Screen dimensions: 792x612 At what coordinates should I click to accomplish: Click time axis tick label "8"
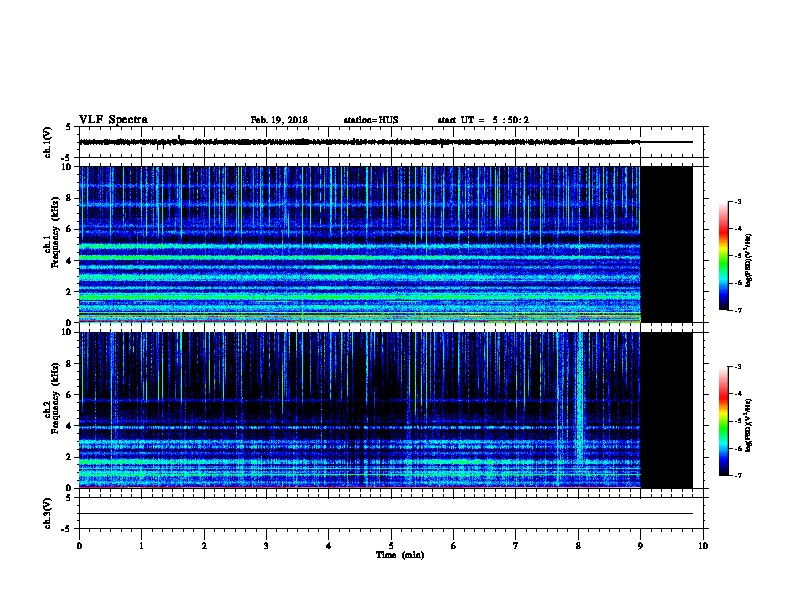point(578,546)
